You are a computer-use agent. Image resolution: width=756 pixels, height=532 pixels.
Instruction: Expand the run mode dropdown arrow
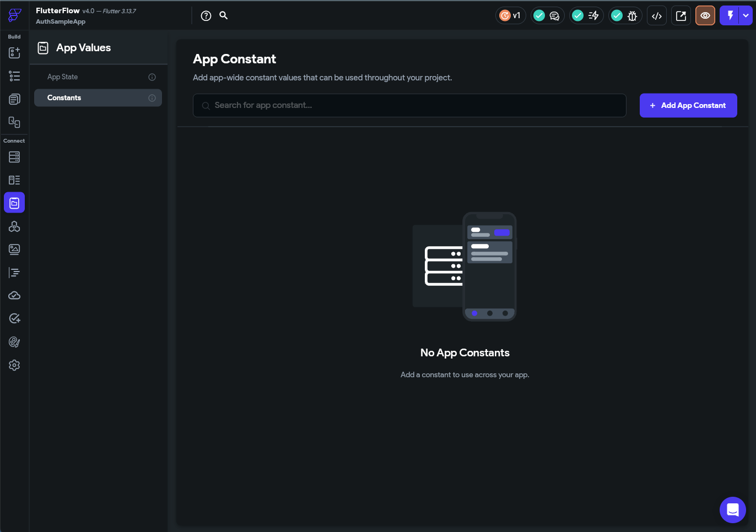(746, 15)
